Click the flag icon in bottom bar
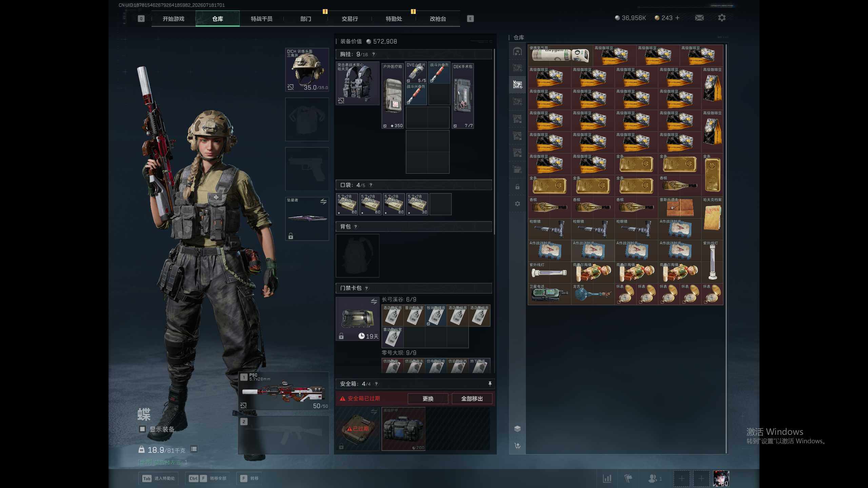Image resolution: width=868 pixels, height=488 pixels. (628, 479)
